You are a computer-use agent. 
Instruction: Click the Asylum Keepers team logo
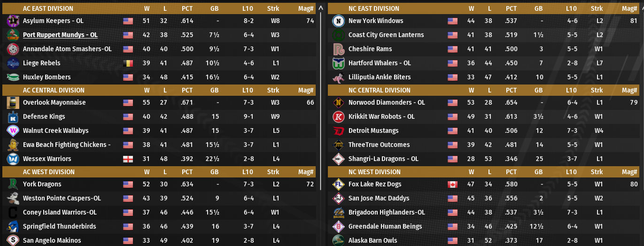tap(13, 21)
